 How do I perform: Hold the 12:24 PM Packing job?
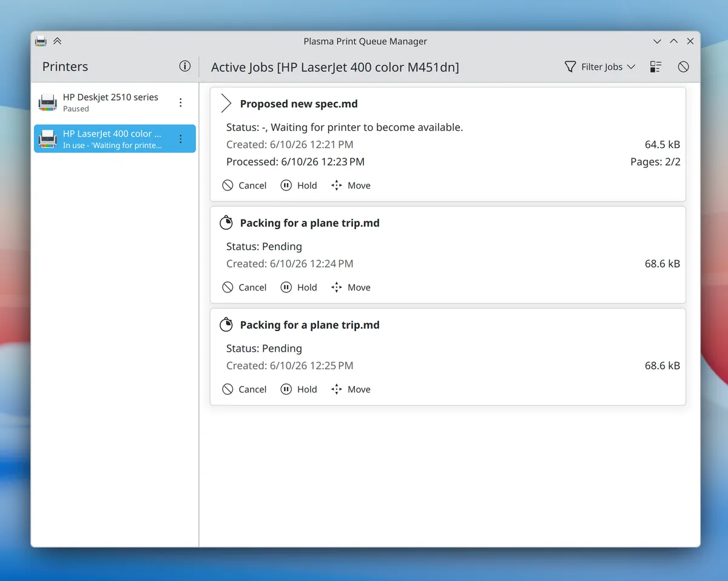tap(299, 287)
